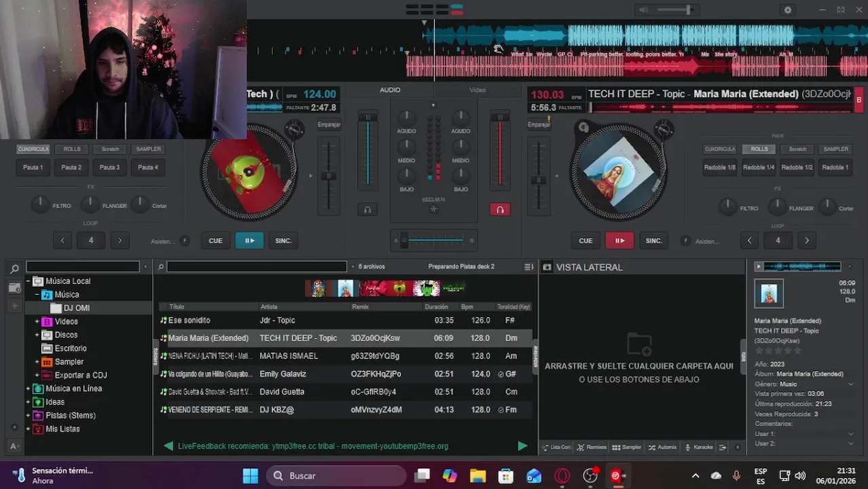Open the Automix sideview button
Screen dimensions: 868x489
[x=662, y=447]
